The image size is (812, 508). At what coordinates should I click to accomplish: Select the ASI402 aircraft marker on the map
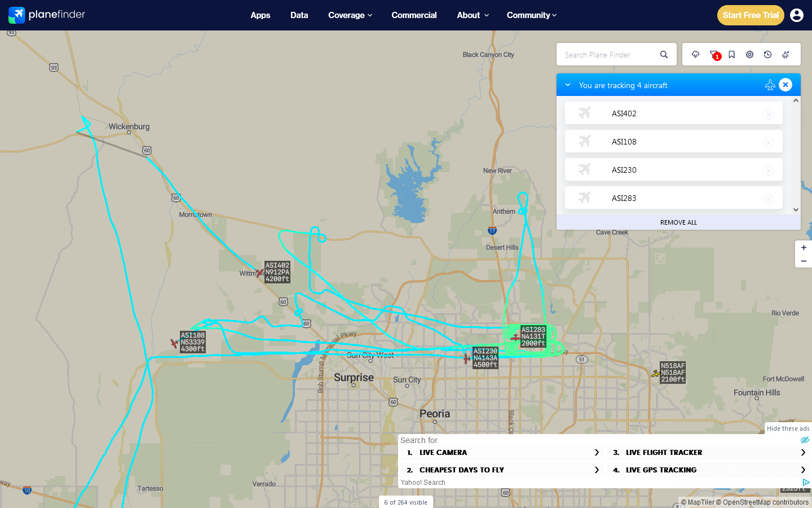(259, 273)
